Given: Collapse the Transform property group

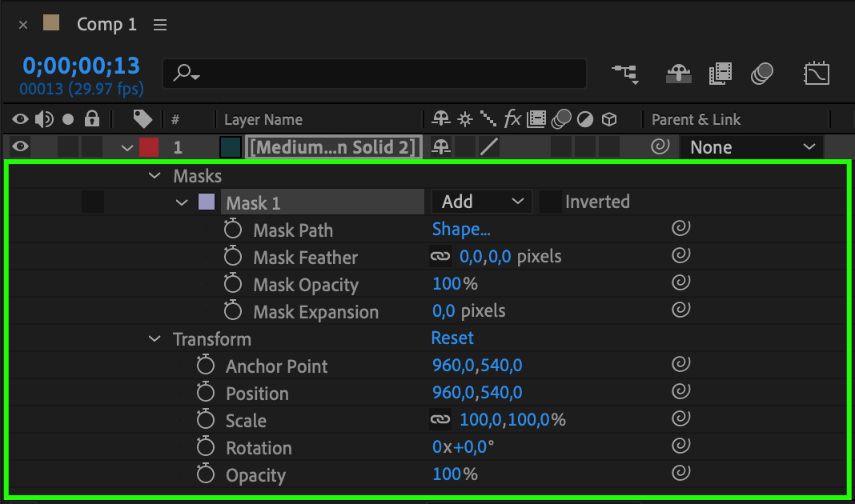Looking at the screenshot, I should coord(155,339).
